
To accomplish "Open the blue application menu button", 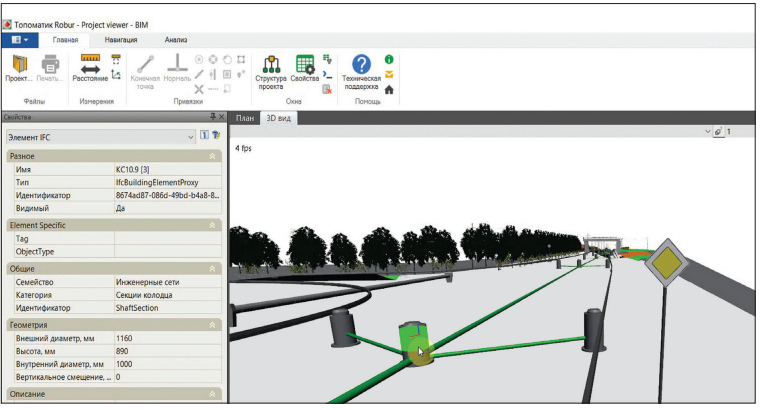I will [20, 39].
